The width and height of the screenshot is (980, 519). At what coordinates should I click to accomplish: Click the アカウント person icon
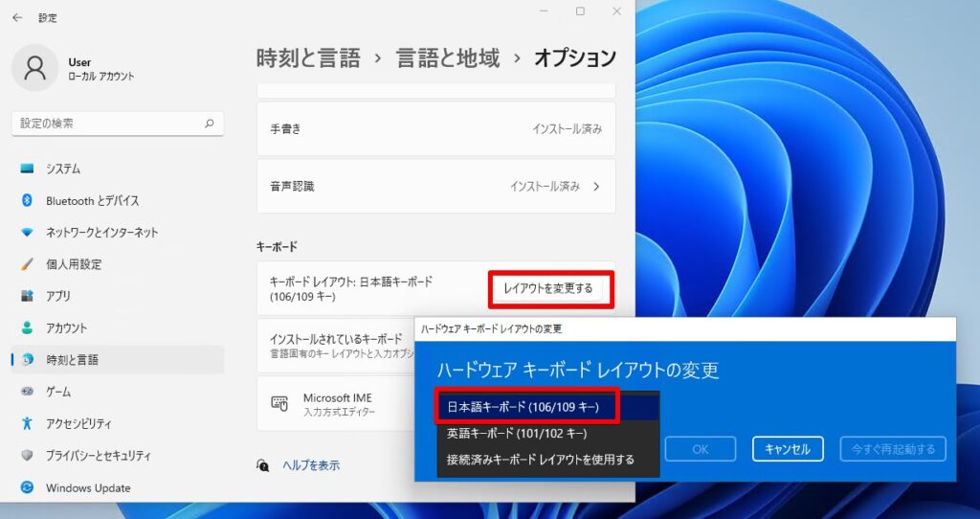click(x=27, y=327)
